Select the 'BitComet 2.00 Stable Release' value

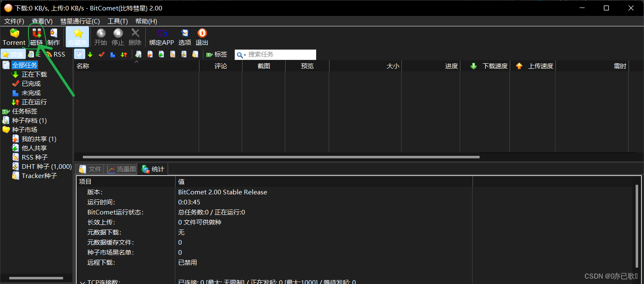222,192
